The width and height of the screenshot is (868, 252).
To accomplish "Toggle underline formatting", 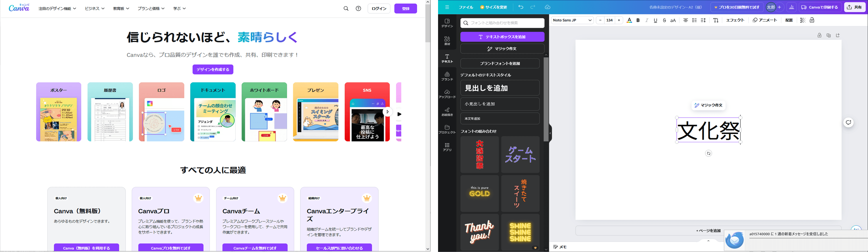I will [x=655, y=20].
